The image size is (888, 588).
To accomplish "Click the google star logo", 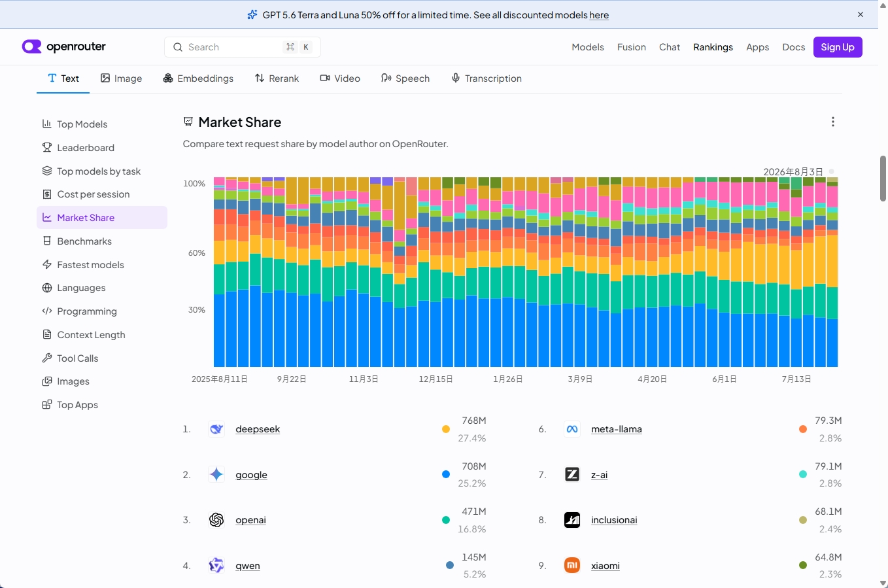I will (216, 474).
